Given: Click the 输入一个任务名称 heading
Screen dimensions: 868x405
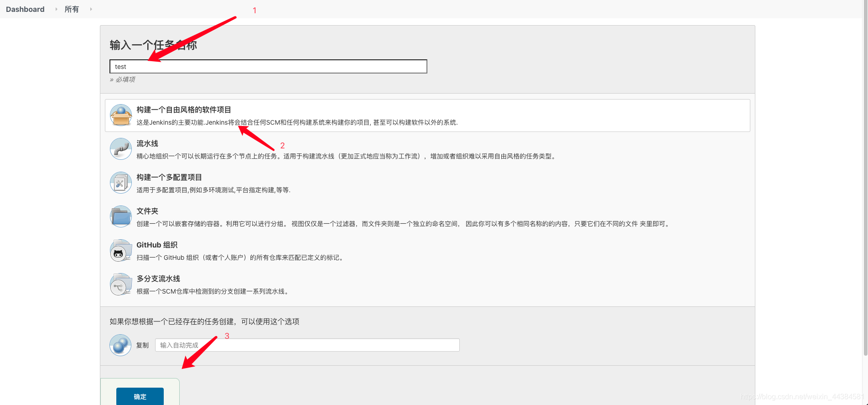Looking at the screenshot, I should point(153,45).
